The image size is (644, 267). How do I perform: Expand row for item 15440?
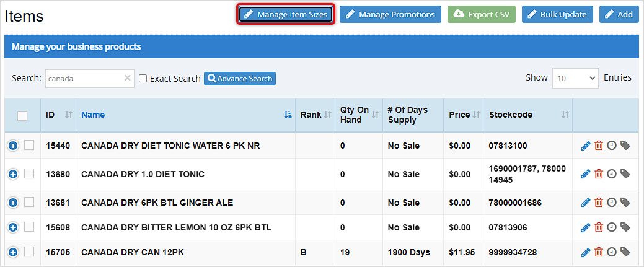[x=13, y=146]
